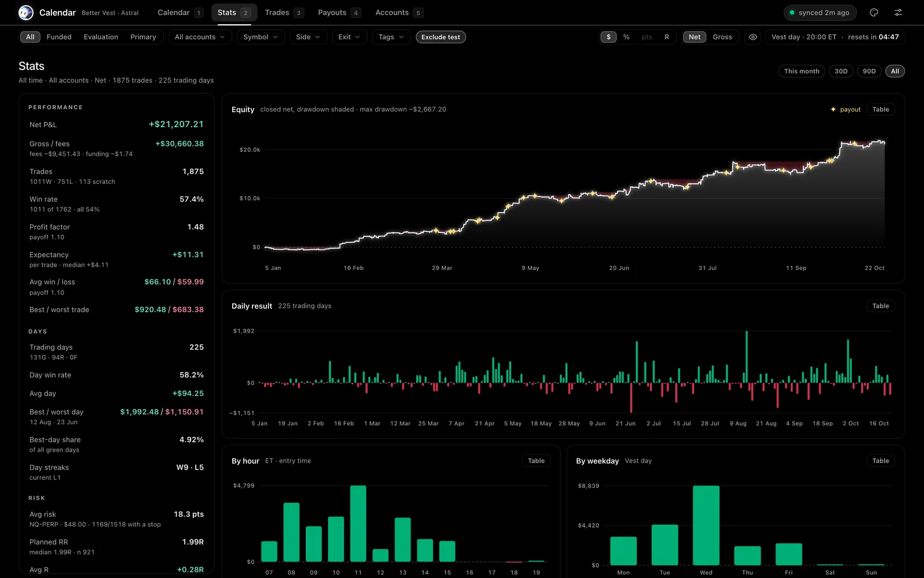Viewport: 924px width, 578px height.
Task: Click the Day win rate 58.2% value
Action: tap(192, 375)
